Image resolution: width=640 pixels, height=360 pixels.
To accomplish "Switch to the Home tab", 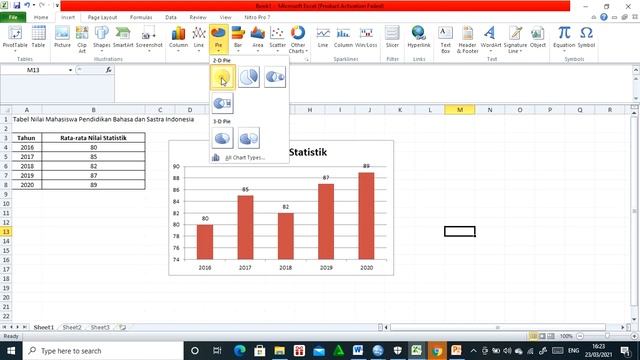I will click(x=41, y=17).
